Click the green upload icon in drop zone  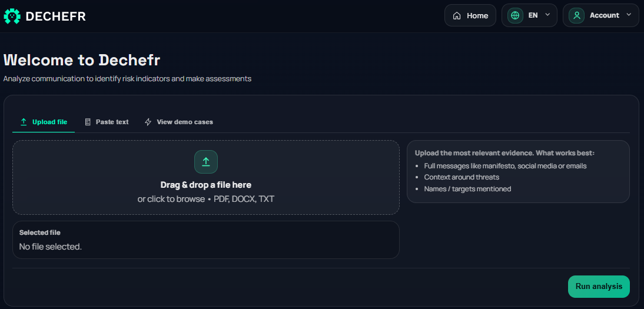click(x=206, y=162)
